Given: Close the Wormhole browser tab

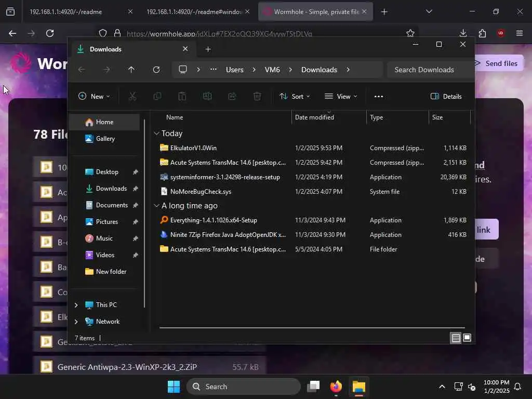Looking at the screenshot, I should (364, 12).
